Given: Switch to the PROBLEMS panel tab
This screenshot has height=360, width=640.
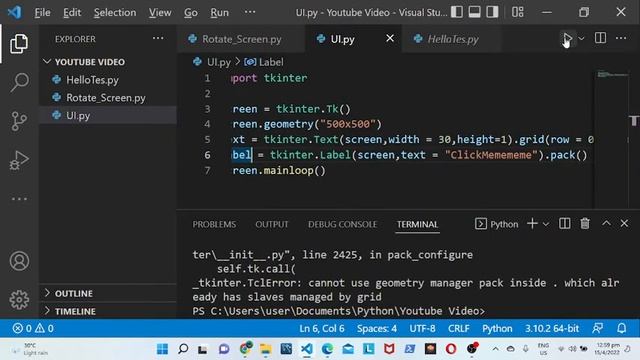Looking at the screenshot, I should point(214,224).
